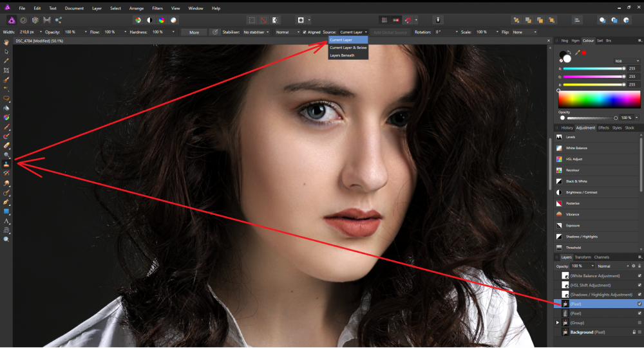Toggle visibility of selected Pixel layer
Viewport: 644px width, 348px height.
pyautogui.click(x=639, y=304)
